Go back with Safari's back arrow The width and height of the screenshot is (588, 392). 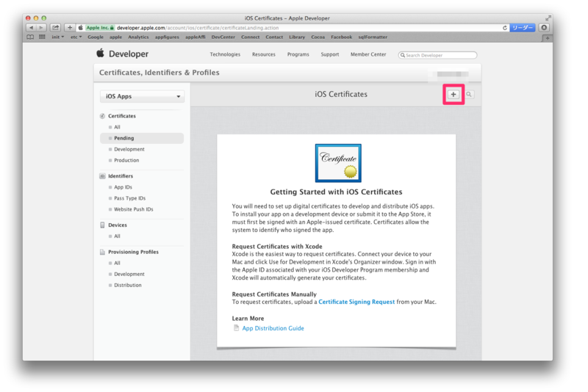31,28
